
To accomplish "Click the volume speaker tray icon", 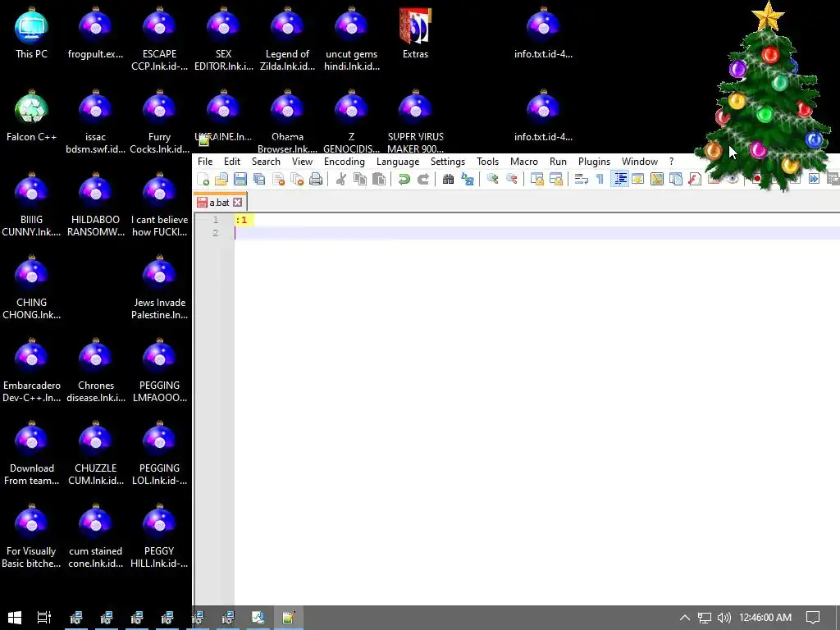I will click(724, 618).
